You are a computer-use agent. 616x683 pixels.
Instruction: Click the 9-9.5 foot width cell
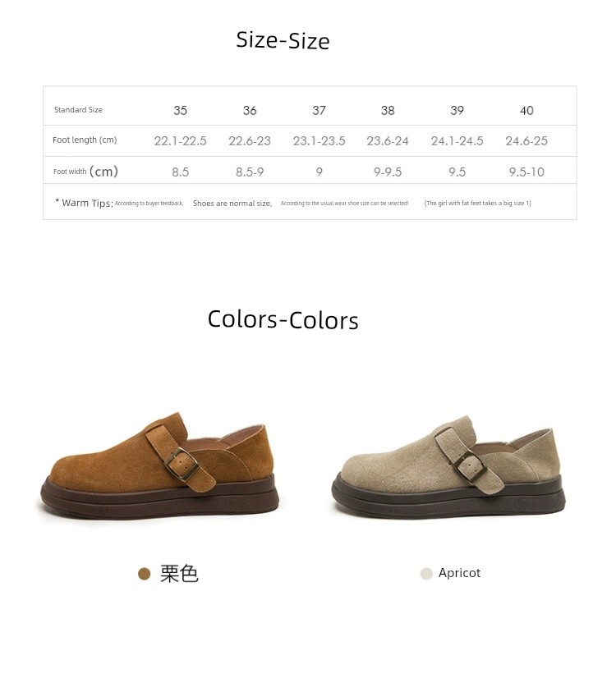pos(388,172)
